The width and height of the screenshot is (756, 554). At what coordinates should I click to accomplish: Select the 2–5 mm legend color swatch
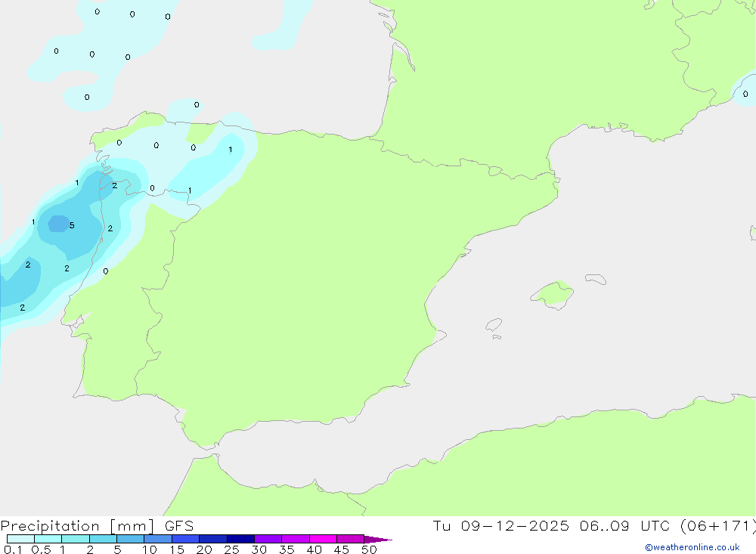click(x=103, y=539)
